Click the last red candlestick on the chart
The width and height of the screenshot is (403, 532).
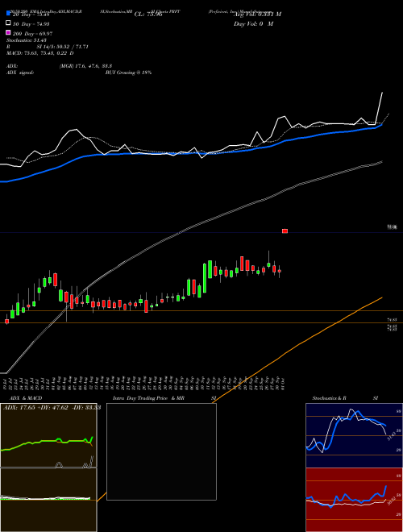280,271
